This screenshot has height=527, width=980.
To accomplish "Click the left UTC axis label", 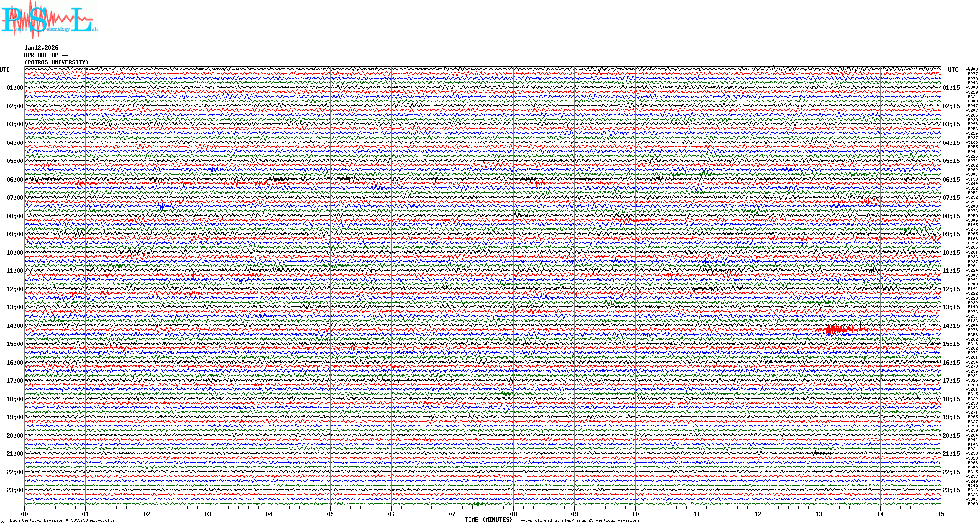I will coord(5,70).
